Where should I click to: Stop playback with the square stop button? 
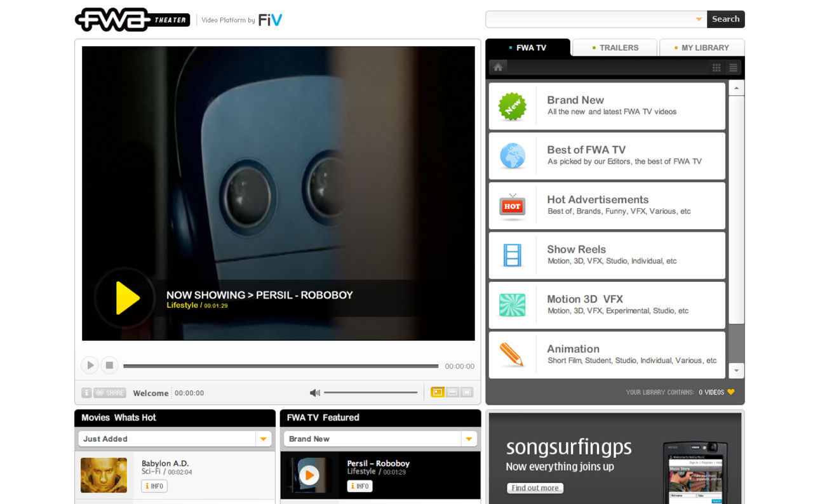point(109,365)
